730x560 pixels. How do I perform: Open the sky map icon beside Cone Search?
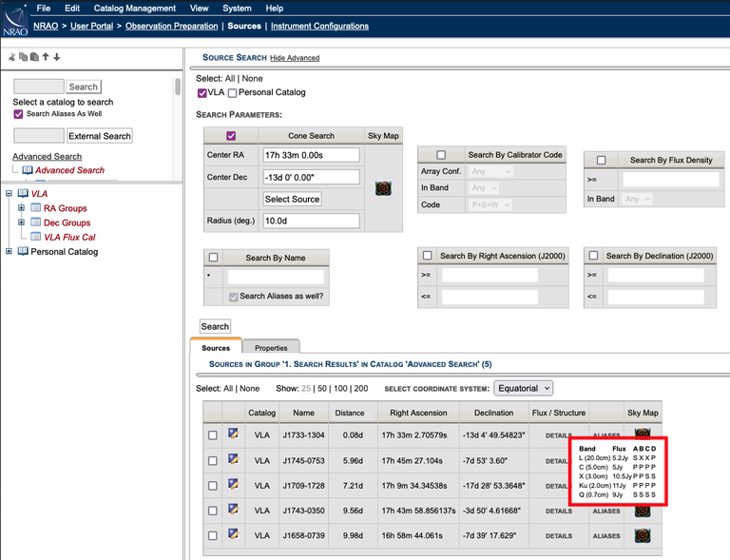(383, 188)
